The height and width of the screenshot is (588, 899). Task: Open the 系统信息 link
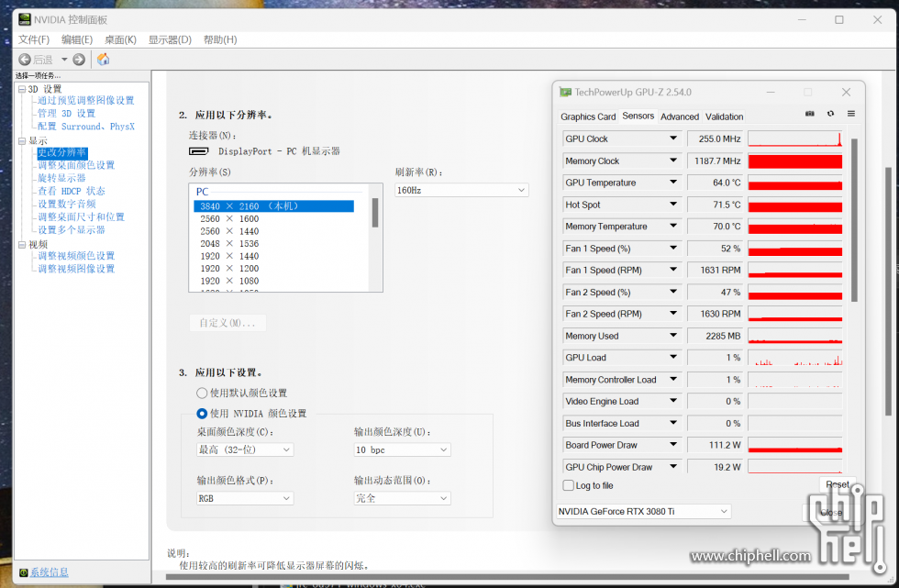tap(50, 572)
